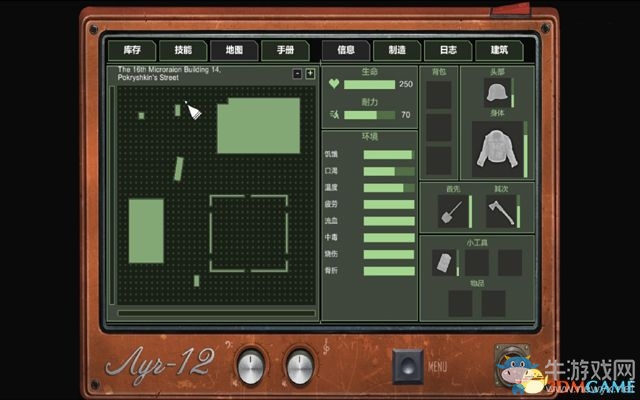Image resolution: width=640 pixels, height=400 pixels.
Task: Click the last empty 小工具 slot
Action: (510, 262)
